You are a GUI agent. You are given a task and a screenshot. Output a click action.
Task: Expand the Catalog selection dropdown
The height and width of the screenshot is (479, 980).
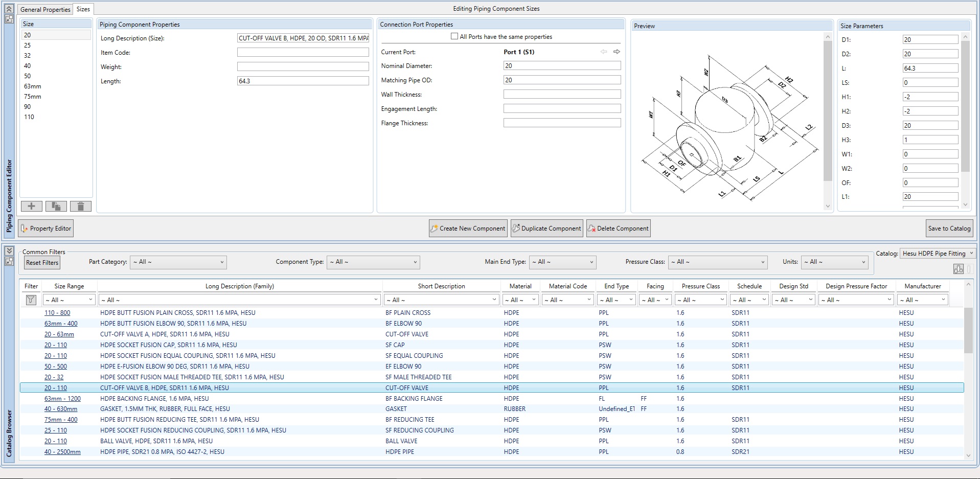coord(937,254)
